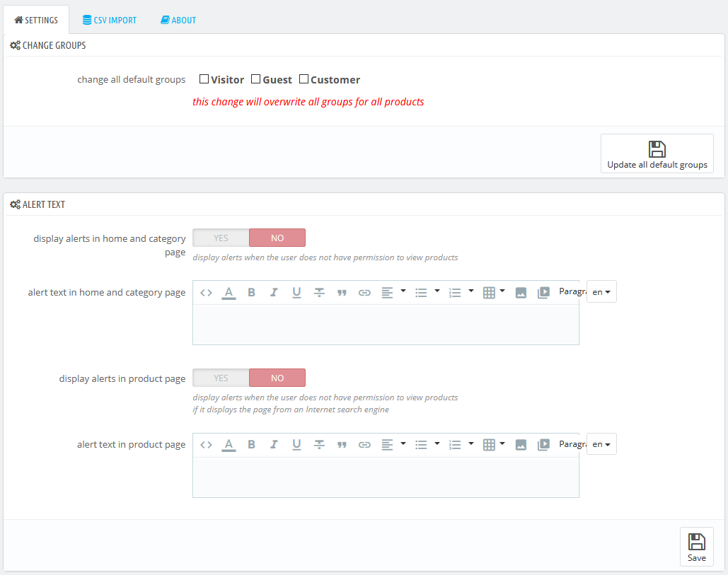Open Paragraph format dropdown in product page editor
This screenshot has height=575, width=728.
pos(572,444)
